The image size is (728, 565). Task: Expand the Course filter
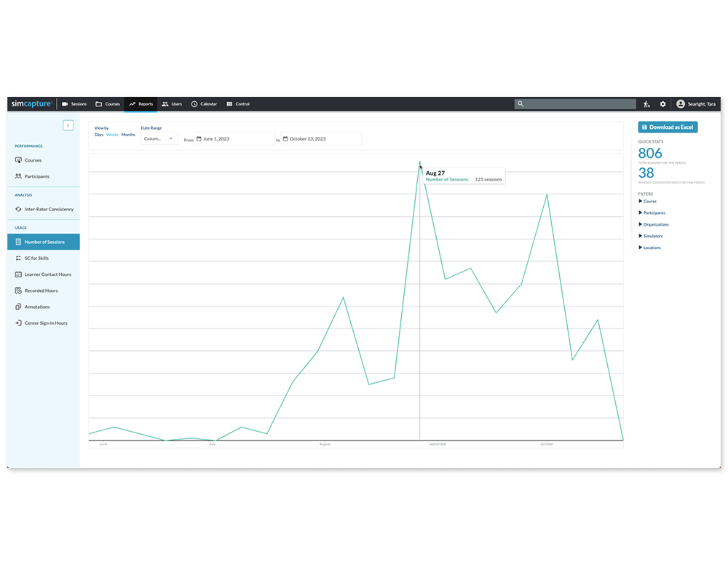click(x=647, y=201)
